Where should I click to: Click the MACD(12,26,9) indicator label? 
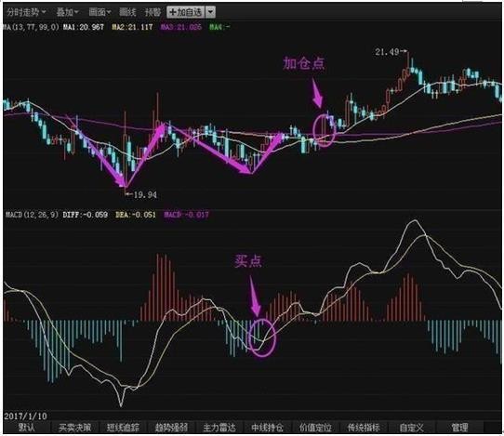point(32,215)
